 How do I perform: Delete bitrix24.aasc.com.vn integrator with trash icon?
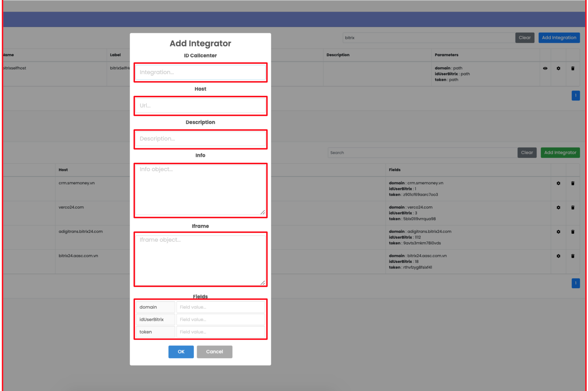[573, 256]
